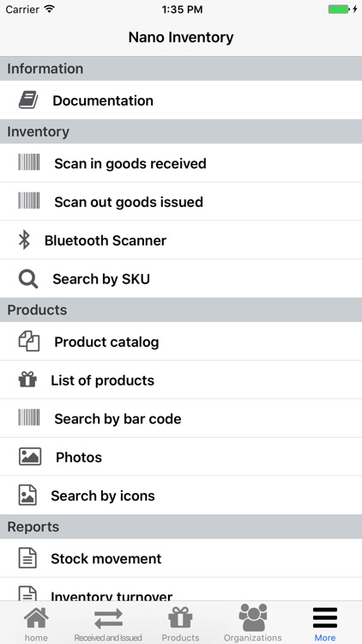
Task: Open the Inventory turnover report
Action: tap(181, 590)
